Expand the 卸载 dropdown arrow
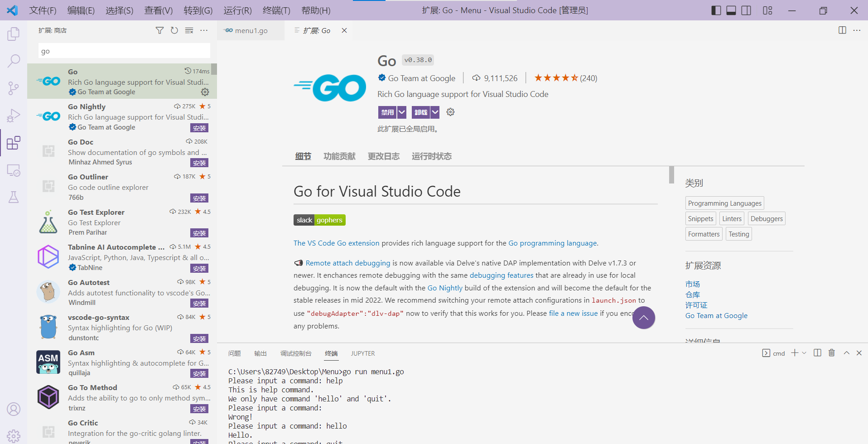Screen dimensions: 868x444 (x=435, y=112)
